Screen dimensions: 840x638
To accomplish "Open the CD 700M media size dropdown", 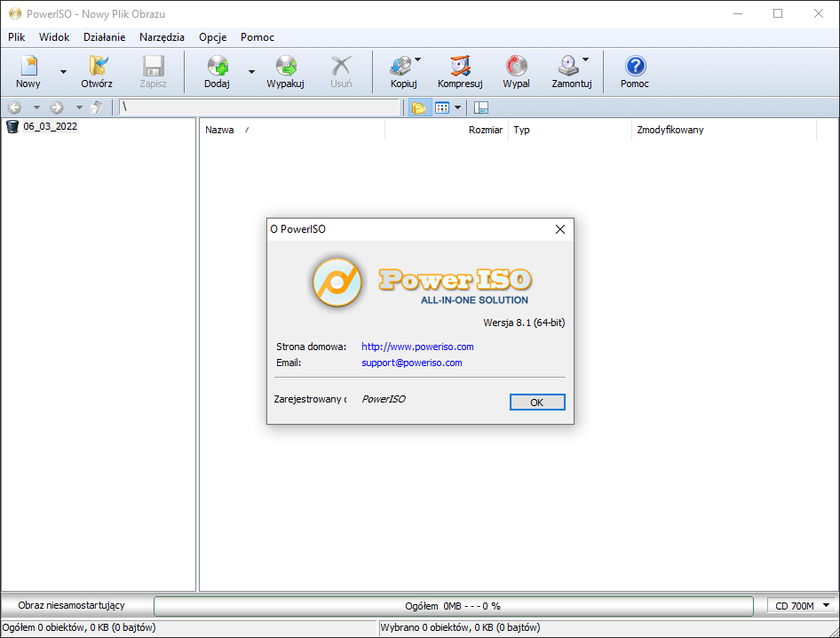I will [802, 606].
